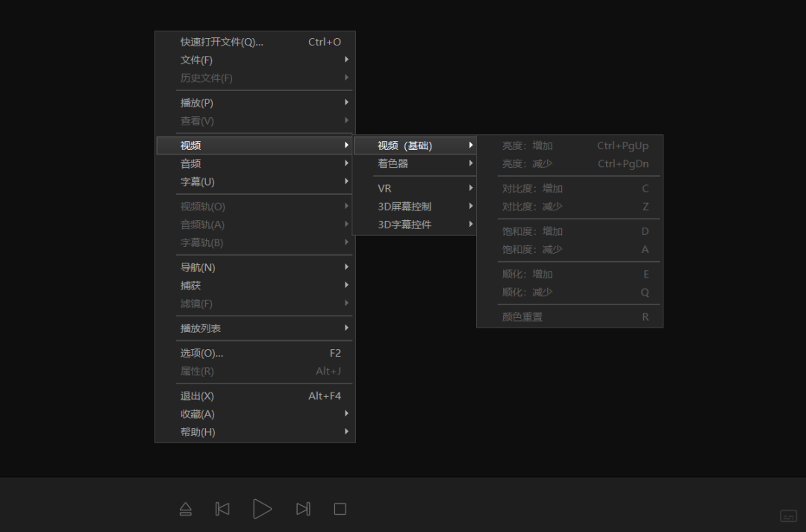The image size is (806, 532).
Task: Select 视频（基础）submenu item
Action: 415,145
